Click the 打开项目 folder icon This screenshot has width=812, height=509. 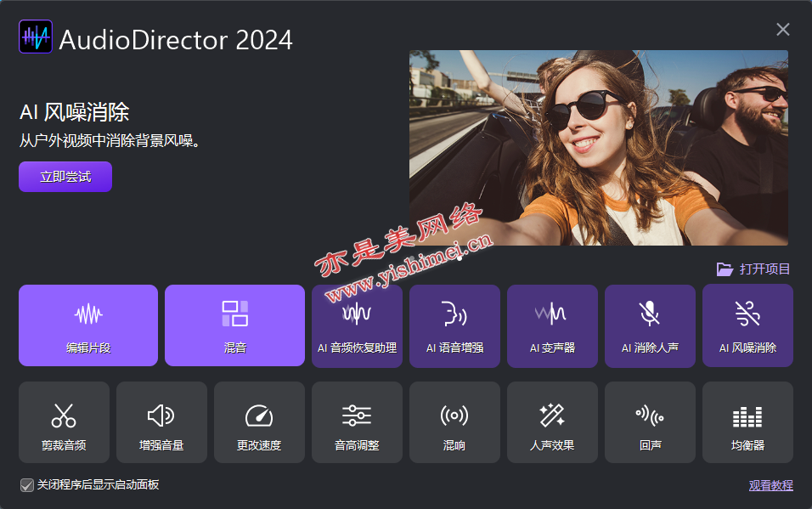(725, 269)
